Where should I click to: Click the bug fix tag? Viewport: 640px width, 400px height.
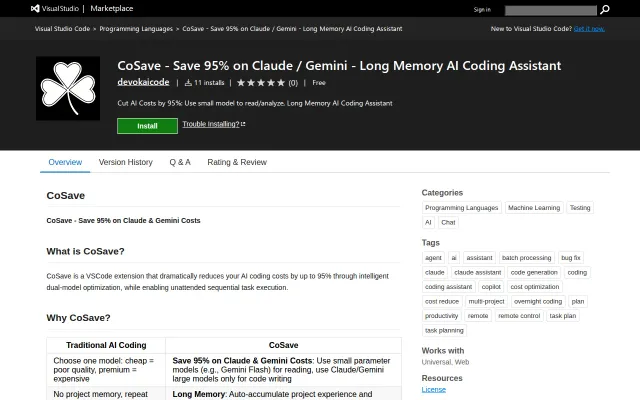tap(571, 258)
